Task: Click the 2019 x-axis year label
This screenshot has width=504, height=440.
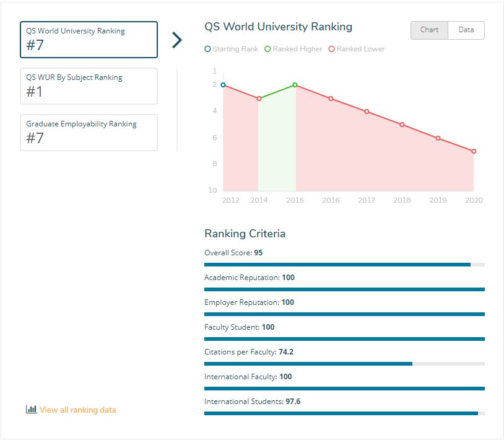Action: click(x=438, y=200)
